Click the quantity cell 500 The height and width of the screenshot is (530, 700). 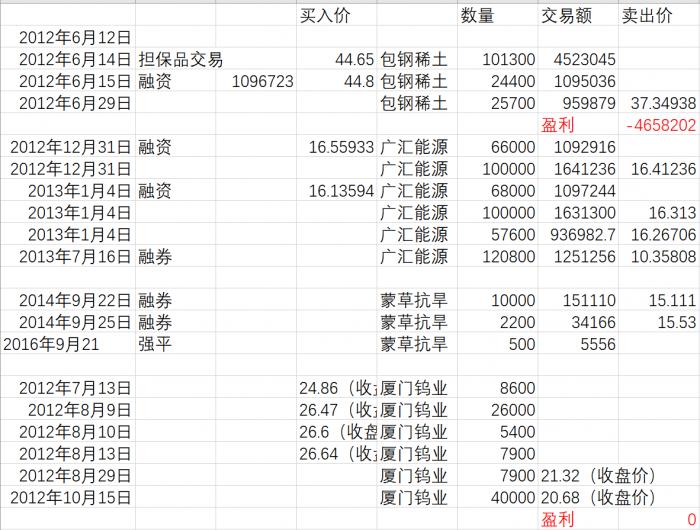497,343
